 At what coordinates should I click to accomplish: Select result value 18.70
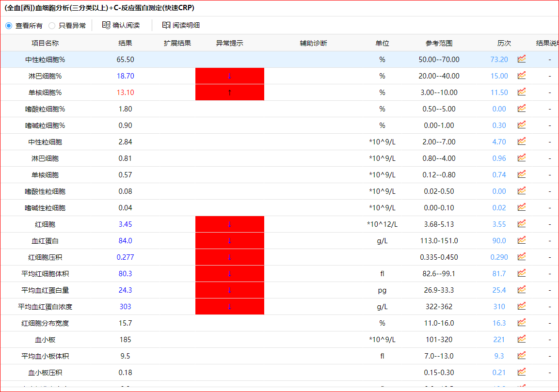coord(126,76)
